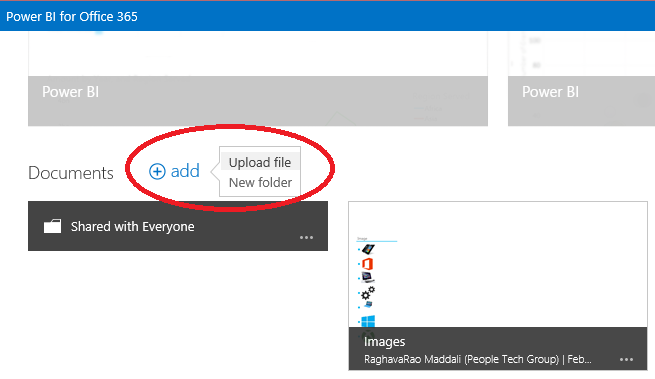Click the Office logo icon in Images preview
Image resolution: width=655 pixels, height=379 pixels.
pyautogui.click(x=368, y=264)
